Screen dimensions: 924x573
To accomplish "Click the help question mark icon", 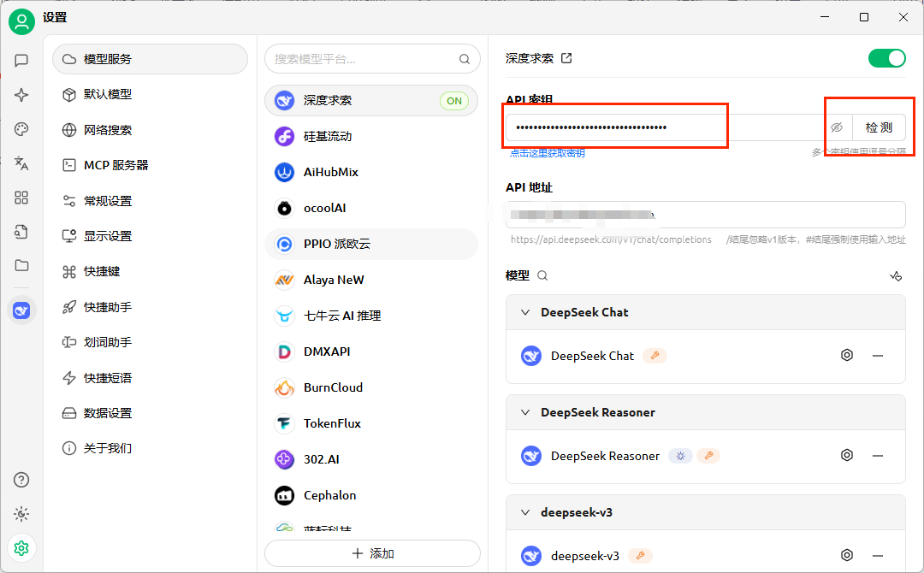I will 21,480.
